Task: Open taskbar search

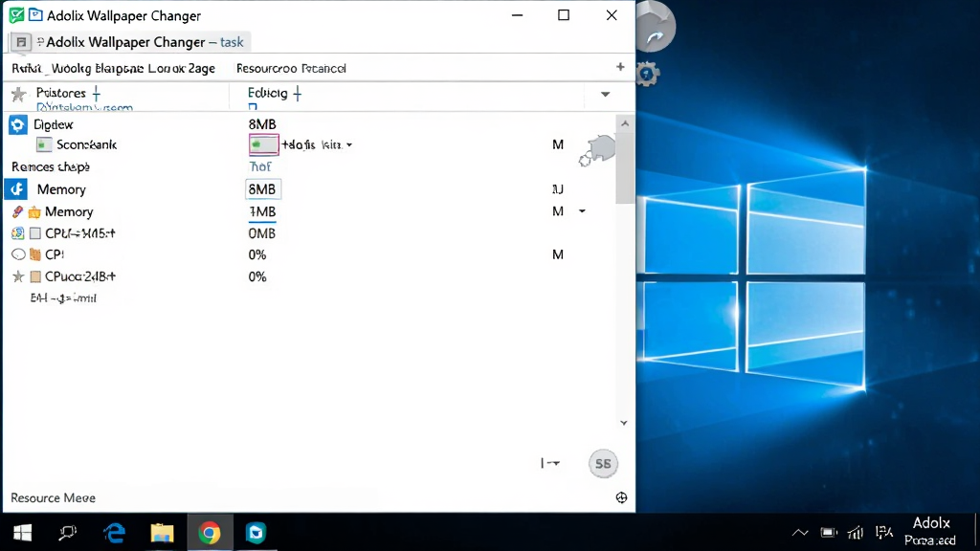Action: 68,532
